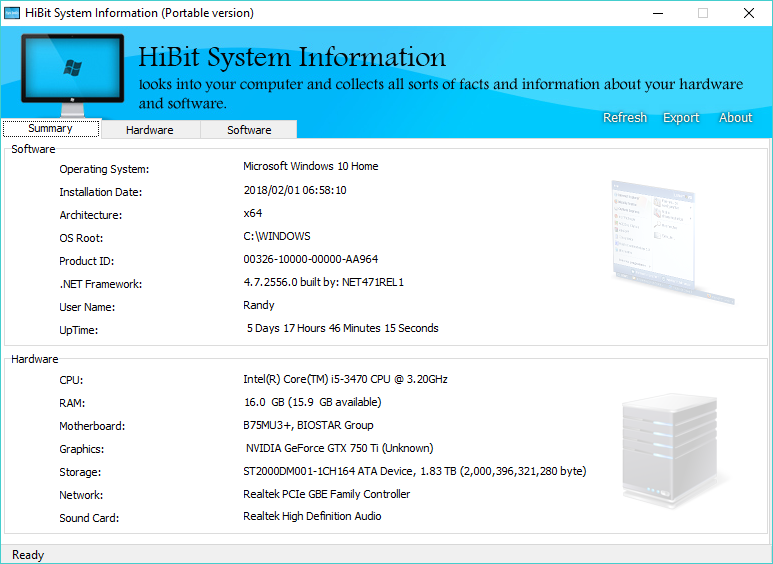Click the NVIDIA GeForce GTX 750 Ti value
This screenshot has width=773, height=564.
(x=340, y=448)
